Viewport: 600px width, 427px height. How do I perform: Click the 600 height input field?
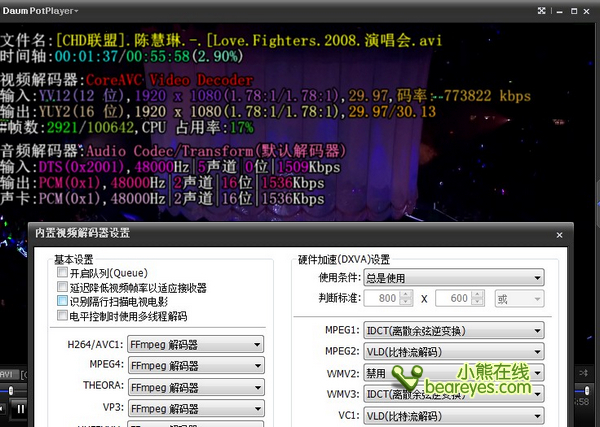coord(453,298)
